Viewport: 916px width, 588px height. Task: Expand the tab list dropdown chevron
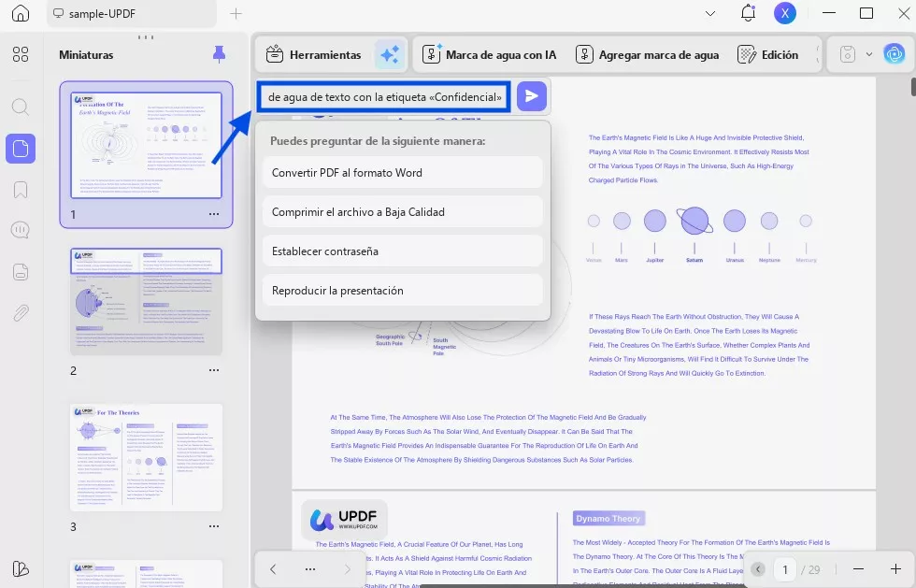(x=710, y=13)
